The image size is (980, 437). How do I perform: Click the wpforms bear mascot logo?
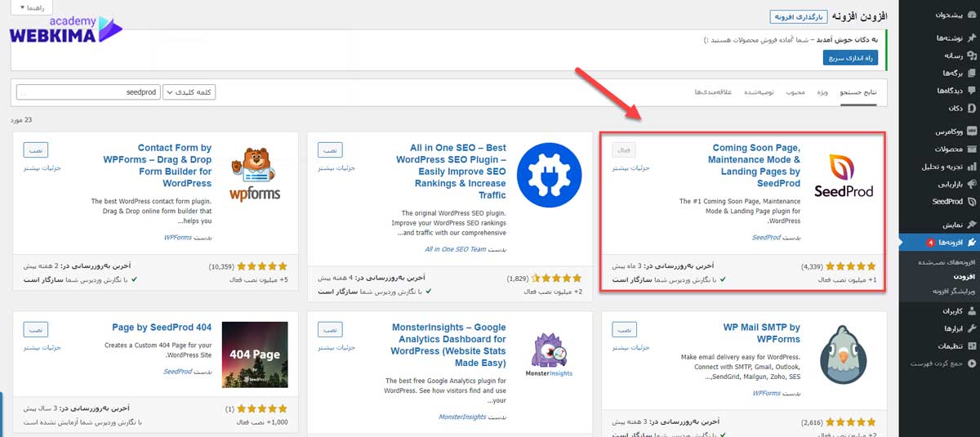255,174
